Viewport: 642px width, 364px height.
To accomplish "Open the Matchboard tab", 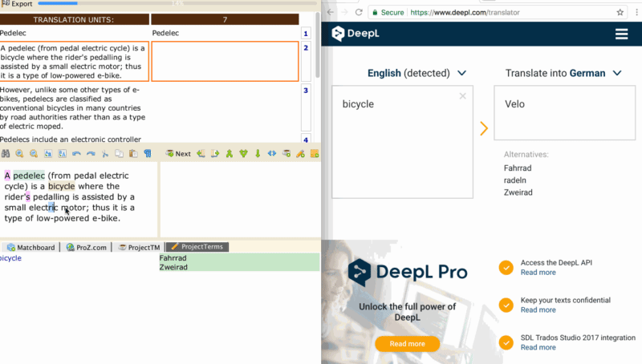I will (x=31, y=248).
